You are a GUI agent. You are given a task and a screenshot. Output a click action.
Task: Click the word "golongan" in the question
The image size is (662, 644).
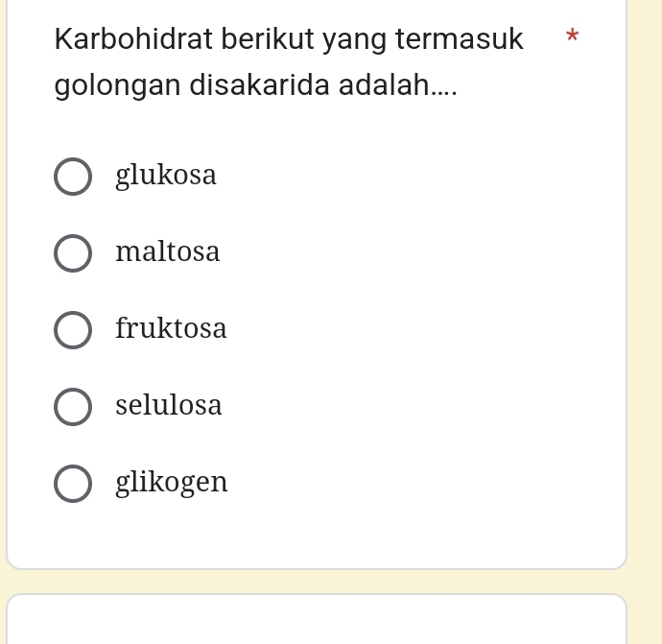117,85
